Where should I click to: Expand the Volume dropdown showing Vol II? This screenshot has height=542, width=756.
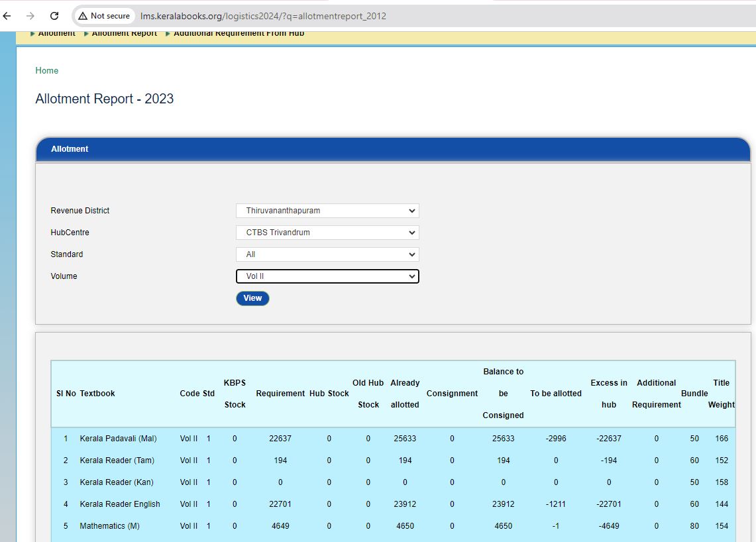point(327,276)
